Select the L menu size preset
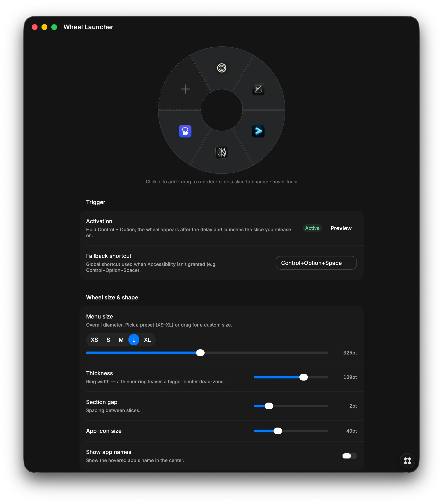This screenshot has height=504, width=443. (133, 340)
